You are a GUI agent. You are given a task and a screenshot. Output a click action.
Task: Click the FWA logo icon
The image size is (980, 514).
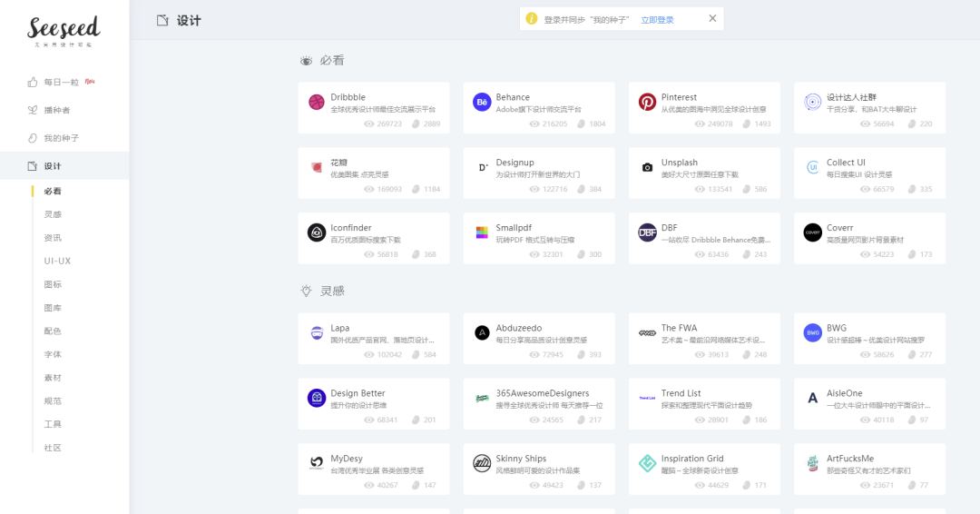click(x=647, y=332)
